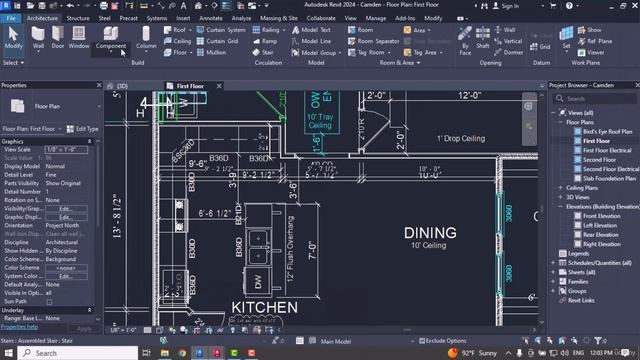Select the Modify tool

click(x=13, y=38)
